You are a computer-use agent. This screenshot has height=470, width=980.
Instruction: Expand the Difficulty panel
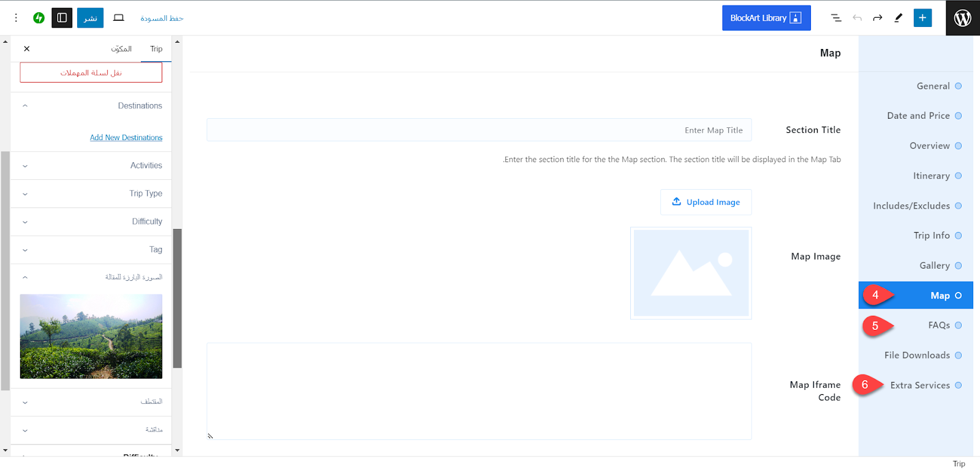tap(91, 222)
